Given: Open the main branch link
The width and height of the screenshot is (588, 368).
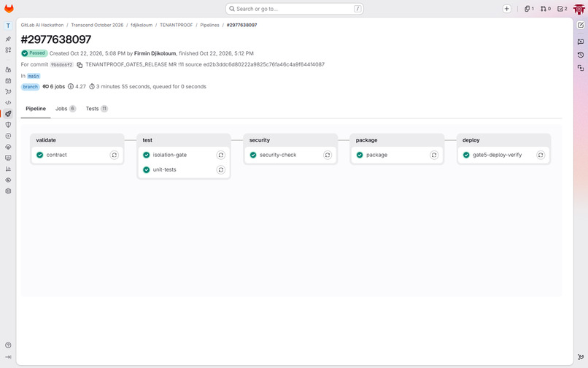Looking at the screenshot, I should (x=34, y=76).
